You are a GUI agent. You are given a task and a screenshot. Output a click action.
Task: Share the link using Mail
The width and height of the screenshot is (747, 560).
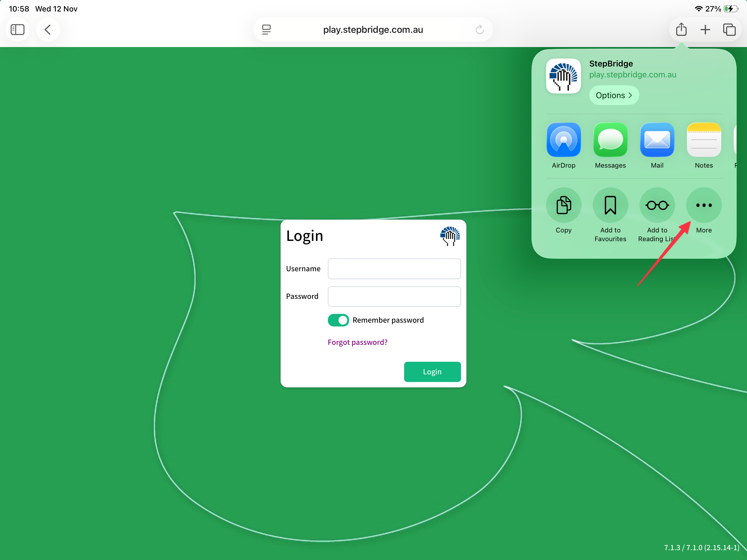[x=657, y=140]
